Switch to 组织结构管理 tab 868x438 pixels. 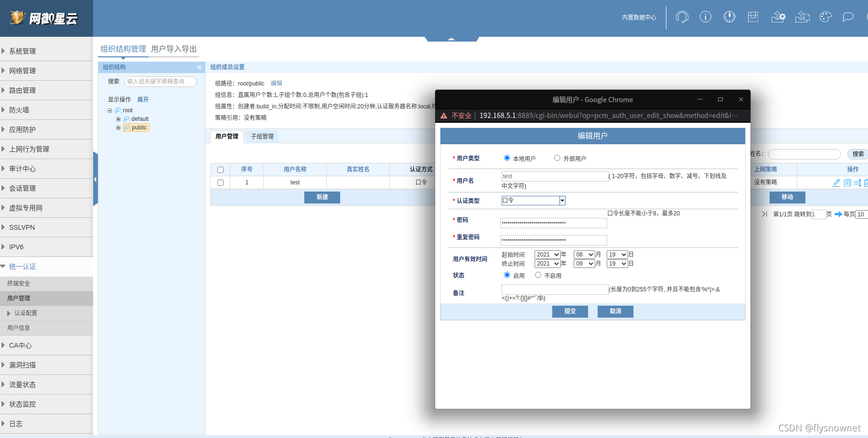123,49
